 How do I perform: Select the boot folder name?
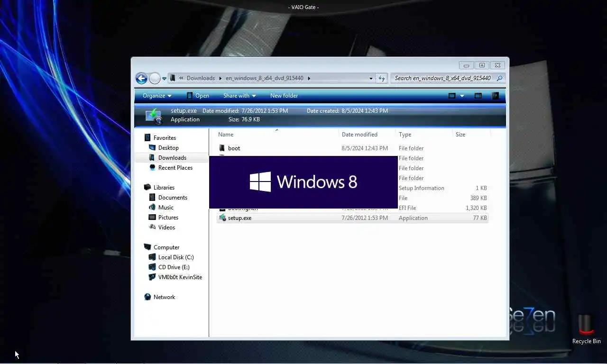point(234,148)
